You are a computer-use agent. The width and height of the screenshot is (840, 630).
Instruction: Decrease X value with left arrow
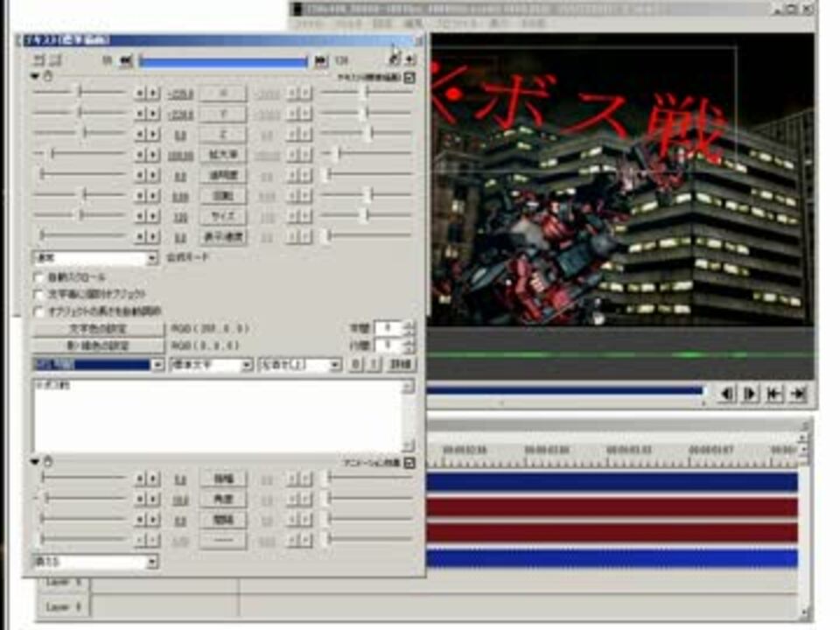(x=140, y=94)
